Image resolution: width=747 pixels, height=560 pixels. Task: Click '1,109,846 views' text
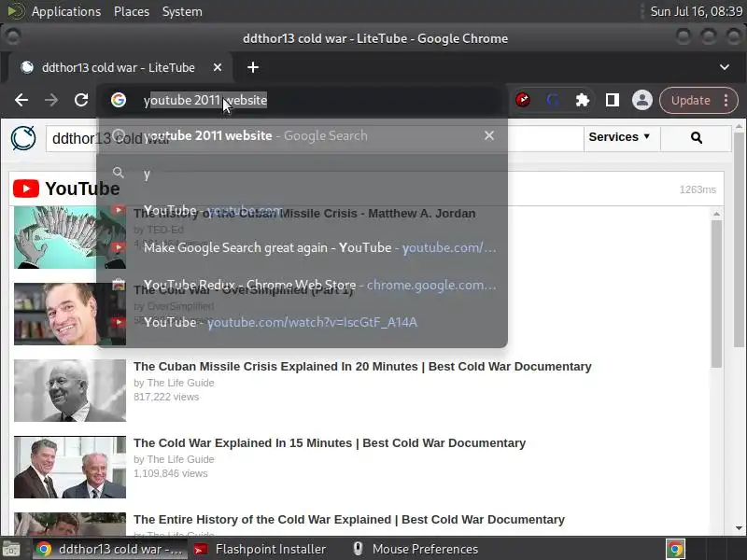pos(171,473)
